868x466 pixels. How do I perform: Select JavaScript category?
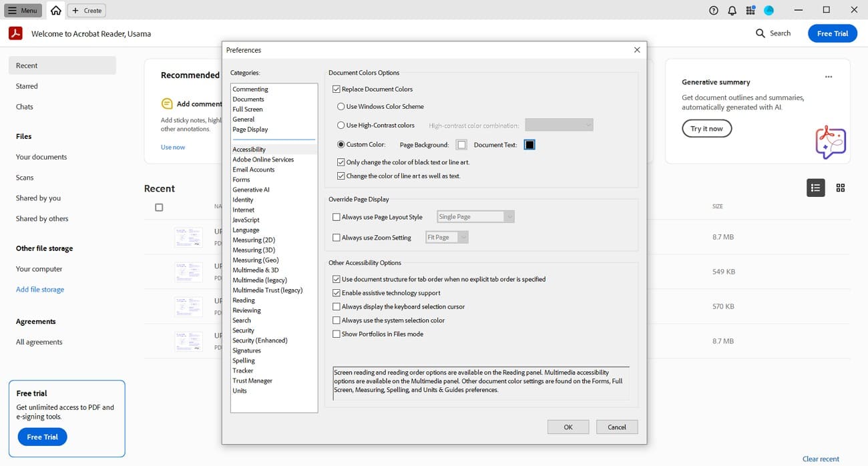(246, 220)
